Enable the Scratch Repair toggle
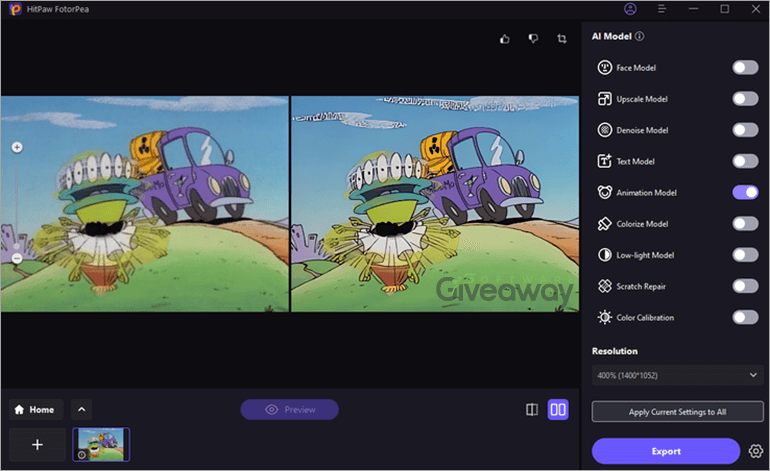The width and height of the screenshot is (770, 471). coord(745,286)
